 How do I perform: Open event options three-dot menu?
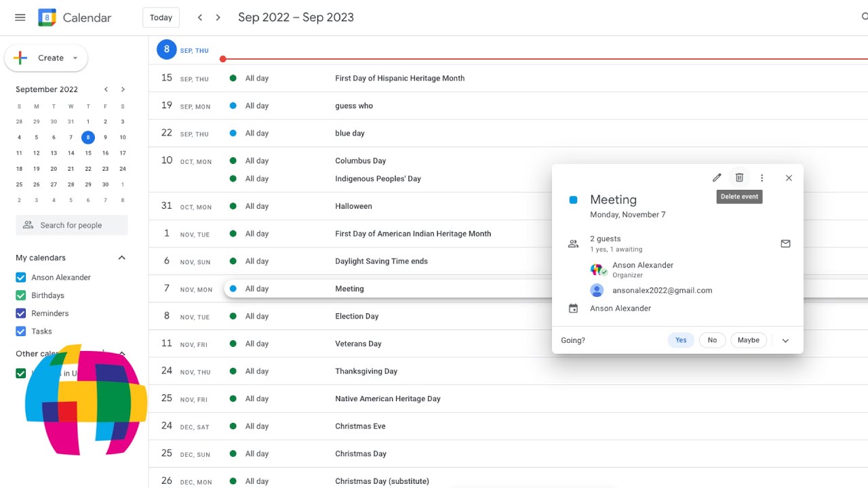762,178
